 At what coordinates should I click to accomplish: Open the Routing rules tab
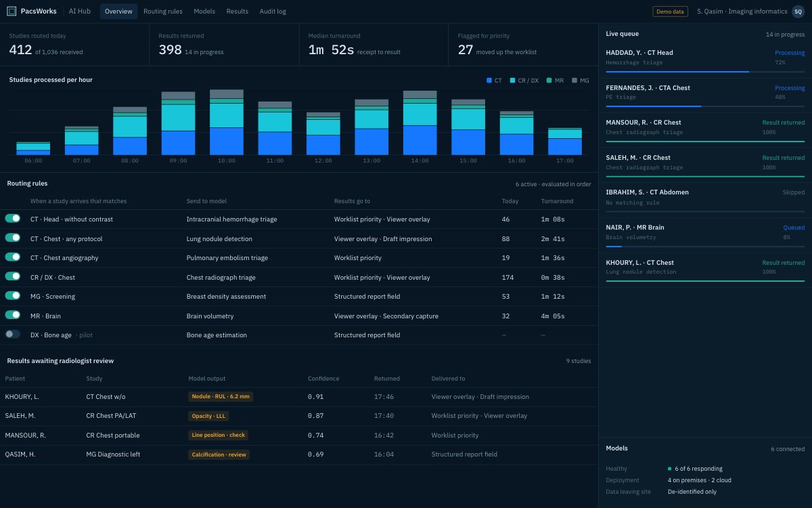click(163, 12)
